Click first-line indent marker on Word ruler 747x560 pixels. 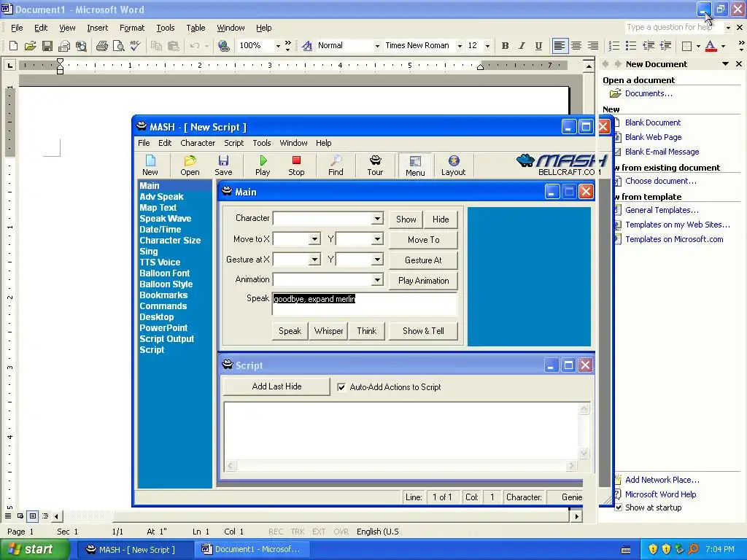coord(60,61)
